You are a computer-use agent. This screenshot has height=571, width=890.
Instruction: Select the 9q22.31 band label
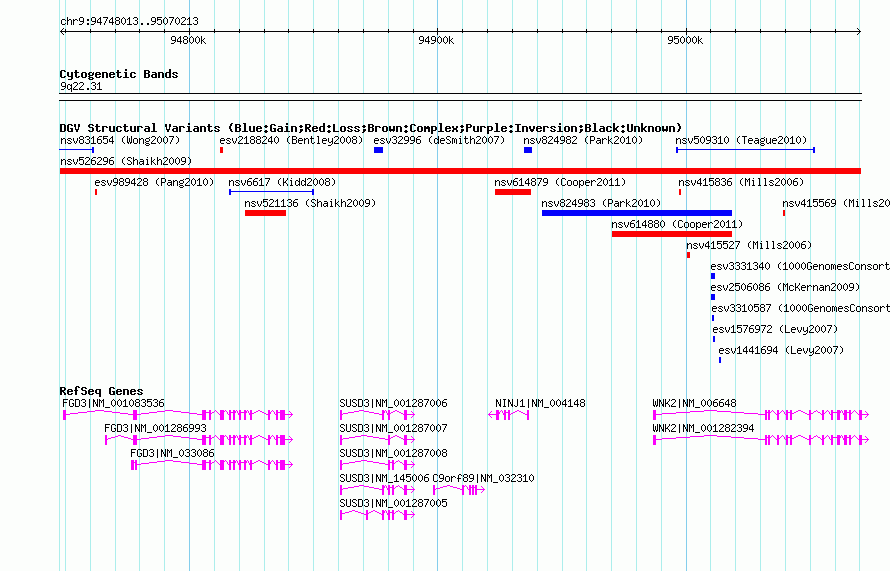(x=81, y=86)
